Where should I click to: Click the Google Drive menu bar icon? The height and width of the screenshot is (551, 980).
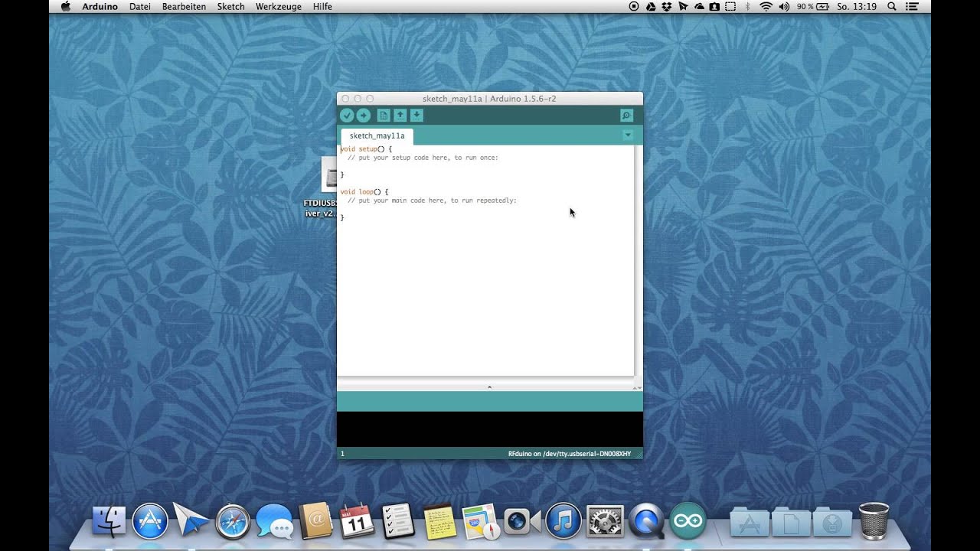650,6
